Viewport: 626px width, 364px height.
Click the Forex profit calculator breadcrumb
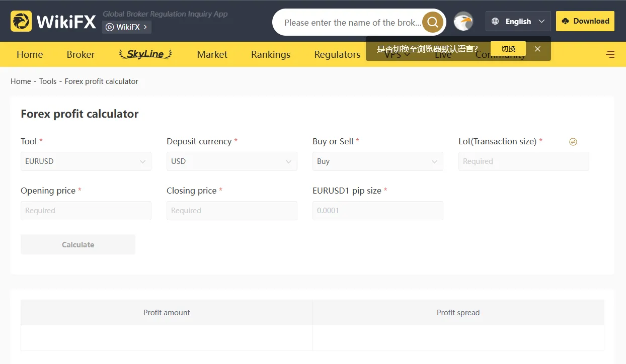pyautogui.click(x=102, y=81)
